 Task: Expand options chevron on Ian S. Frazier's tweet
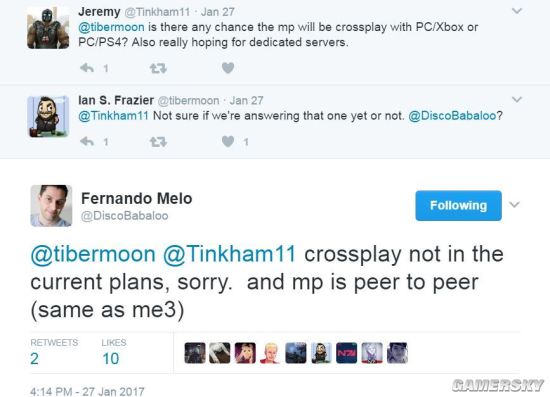pos(517,100)
